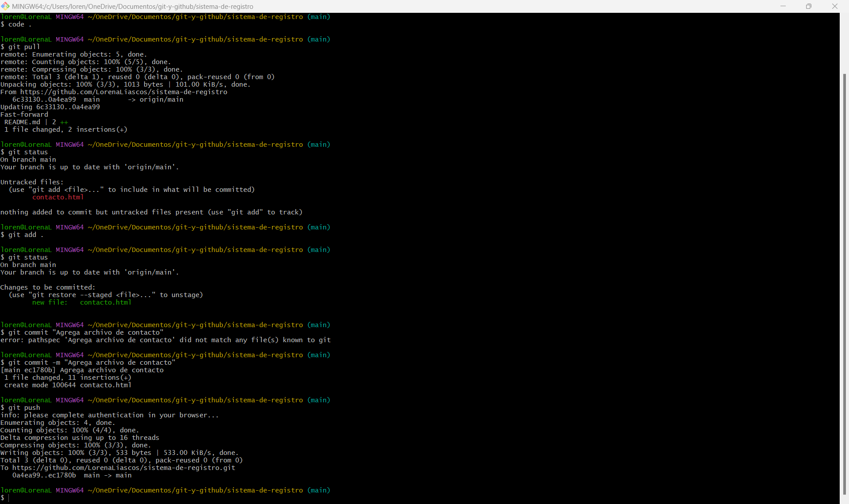Click the '$ git pull' command line
The height and width of the screenshot is (504, 849).
20,47
